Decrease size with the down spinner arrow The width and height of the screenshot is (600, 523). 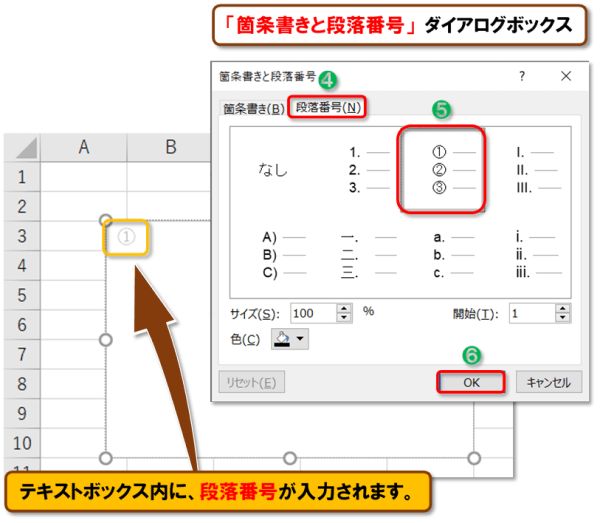coord(344,318)
